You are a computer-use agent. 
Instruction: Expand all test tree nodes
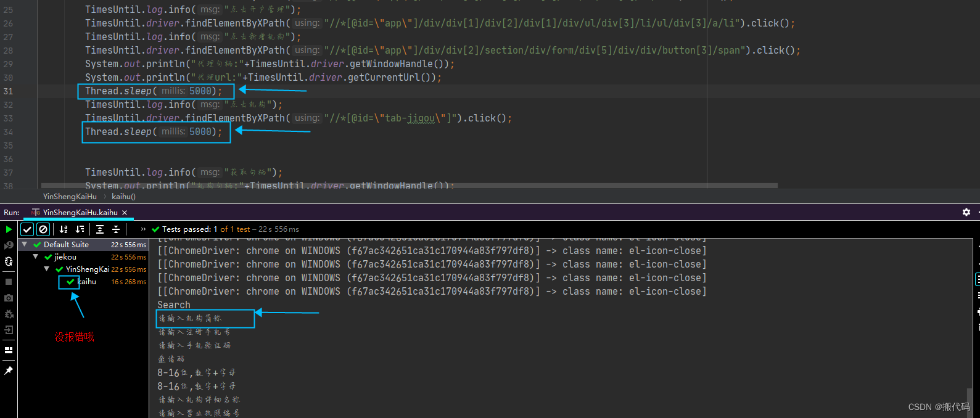pos(100,229)
